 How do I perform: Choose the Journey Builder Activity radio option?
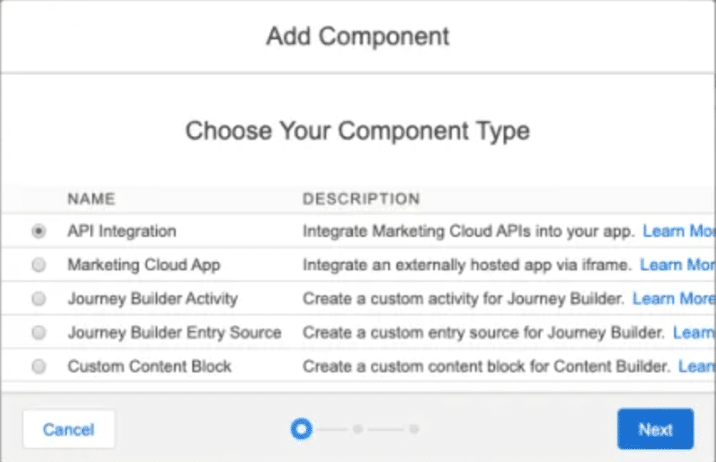click(x=39, y=299)
